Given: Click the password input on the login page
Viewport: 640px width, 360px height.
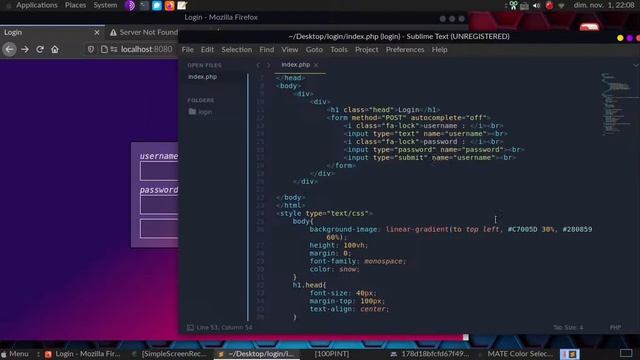Looking at the screenshot, I should [x=159, y=205].
